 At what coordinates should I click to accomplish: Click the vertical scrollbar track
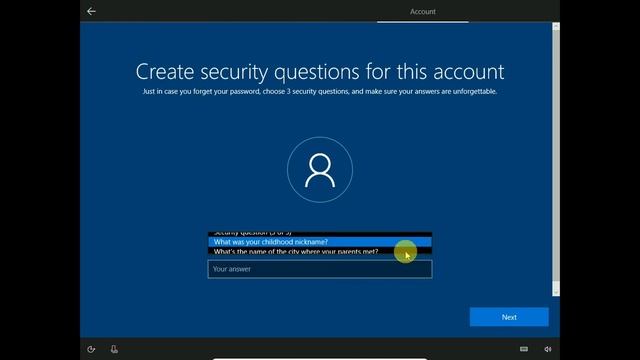[556, 159]
